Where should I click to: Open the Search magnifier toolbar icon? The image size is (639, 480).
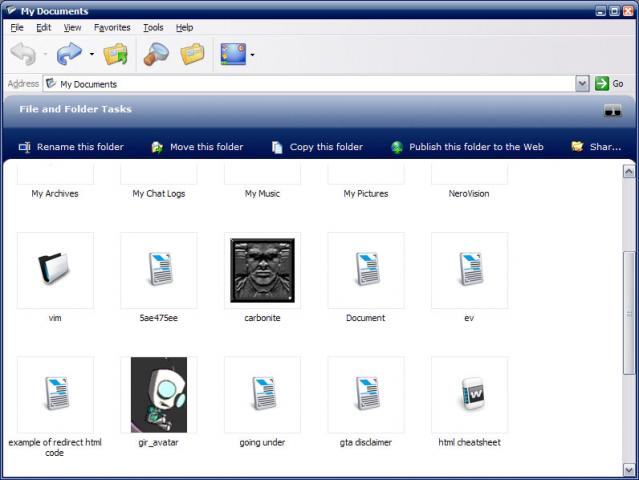point(156,54)
